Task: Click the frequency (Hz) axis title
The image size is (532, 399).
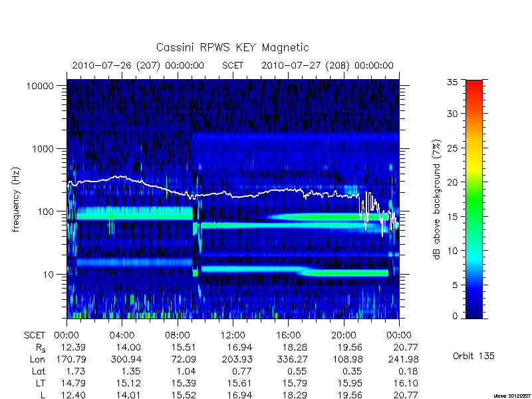Action: 16,199
